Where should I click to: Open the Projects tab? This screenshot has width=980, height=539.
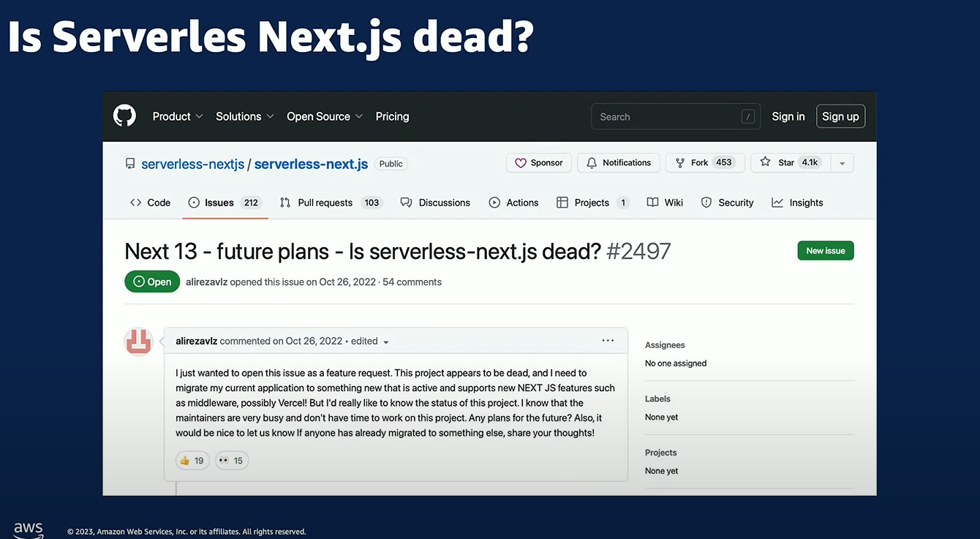pos(592,203)
